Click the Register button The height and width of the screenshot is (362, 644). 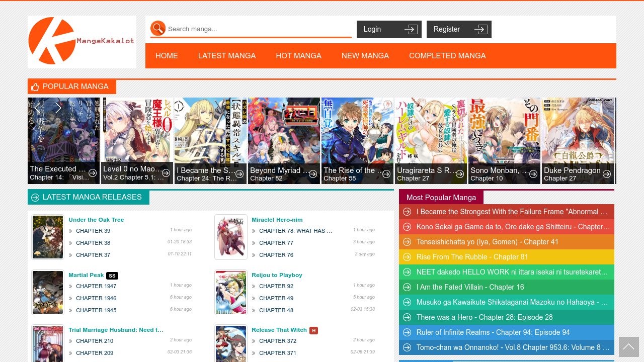459,29
